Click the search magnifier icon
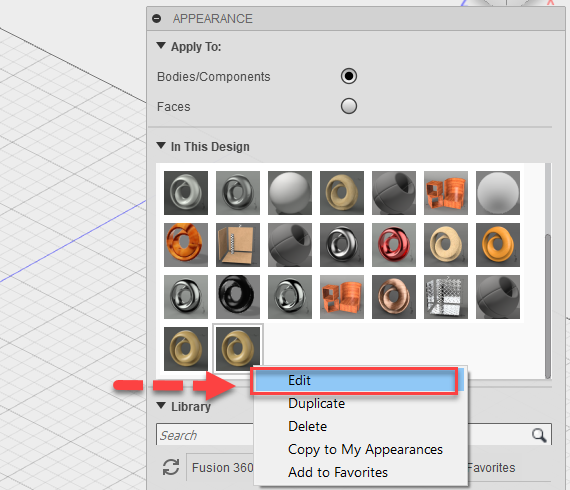The height and width of the screenshot is (490, 570). coord(539,434)
